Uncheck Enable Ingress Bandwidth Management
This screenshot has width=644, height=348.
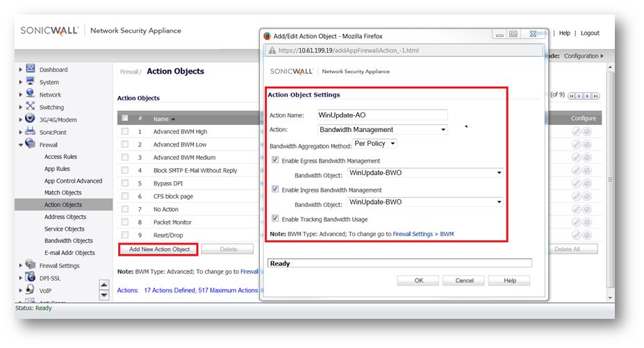pos(275,190)
